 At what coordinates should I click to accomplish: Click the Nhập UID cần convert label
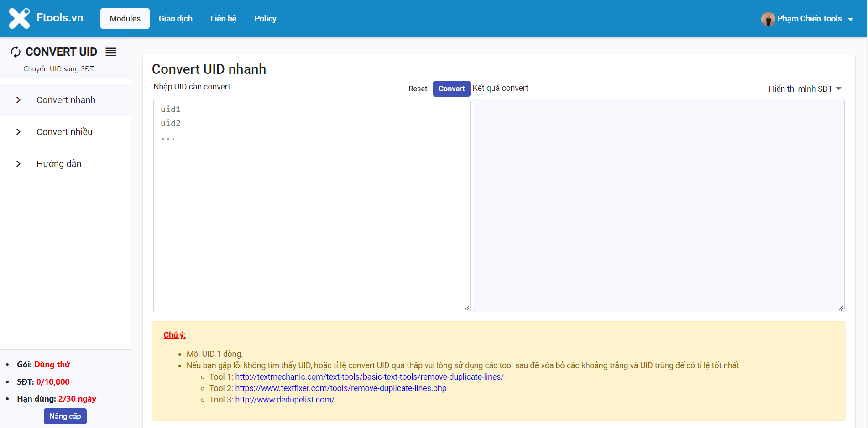point(192,87)
